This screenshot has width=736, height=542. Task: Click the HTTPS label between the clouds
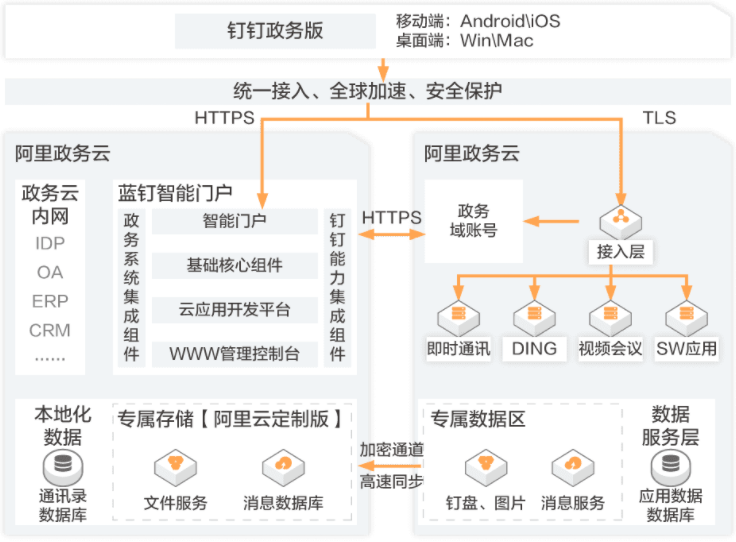click(391, 218)
